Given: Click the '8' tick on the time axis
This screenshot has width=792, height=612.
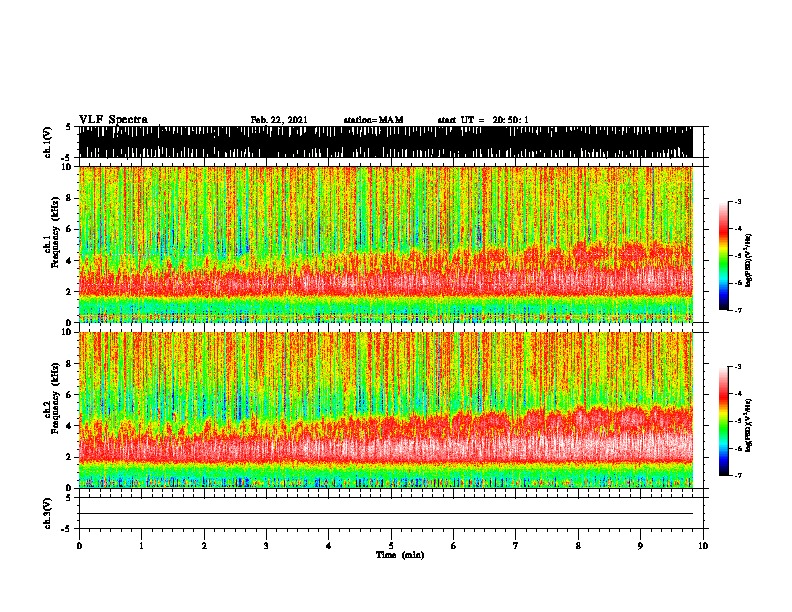Looking at the screenshot, I should (x=578, y=545).
